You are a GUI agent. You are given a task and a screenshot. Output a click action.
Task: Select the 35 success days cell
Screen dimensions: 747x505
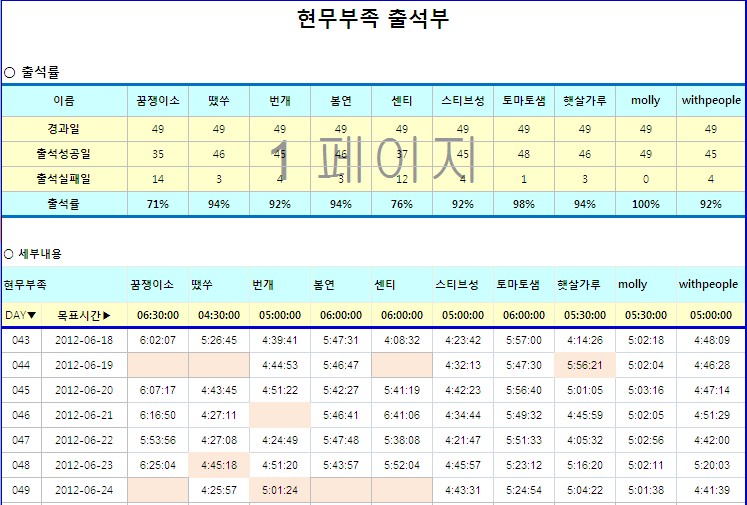(158, 154)
